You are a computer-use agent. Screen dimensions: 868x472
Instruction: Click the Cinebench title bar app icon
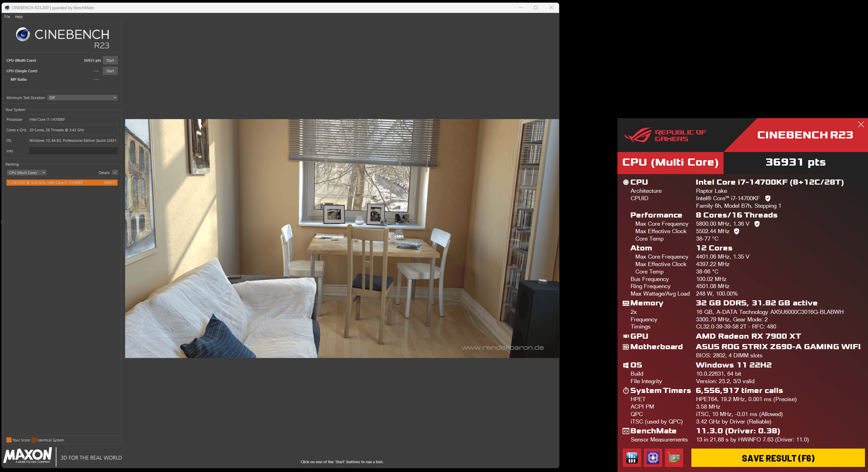pyautogui.click(x=7, y=7)
